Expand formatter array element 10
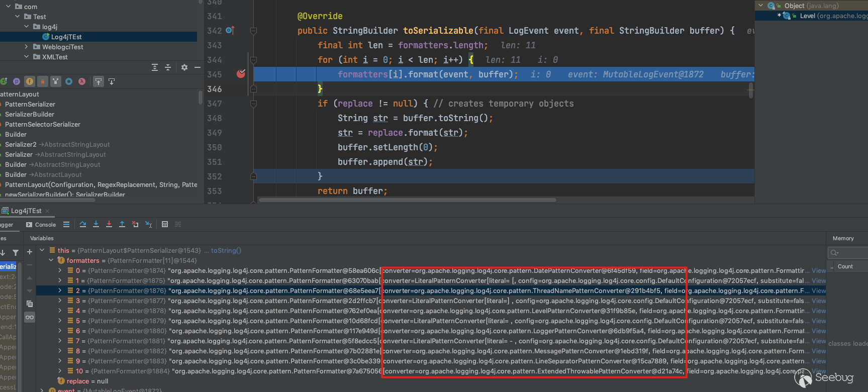The image size is (868, 392). pos(60,371)
